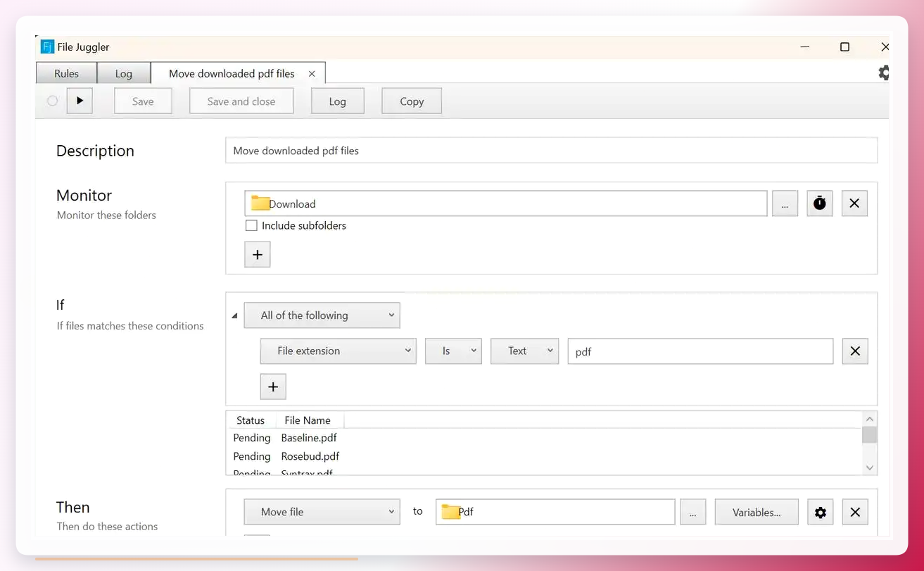Open Move file action settings gear
The width and height of the screenshot is (924, 571).
821,513
